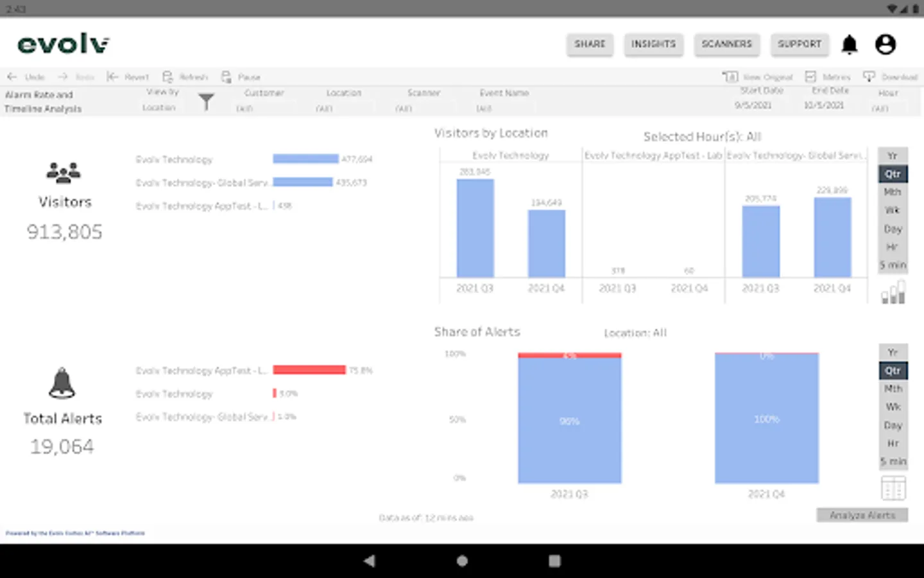Click Evolv Technology 2021 Q3 visitors bar
This screenshot has height=578, width=924.
coord(475,228)
